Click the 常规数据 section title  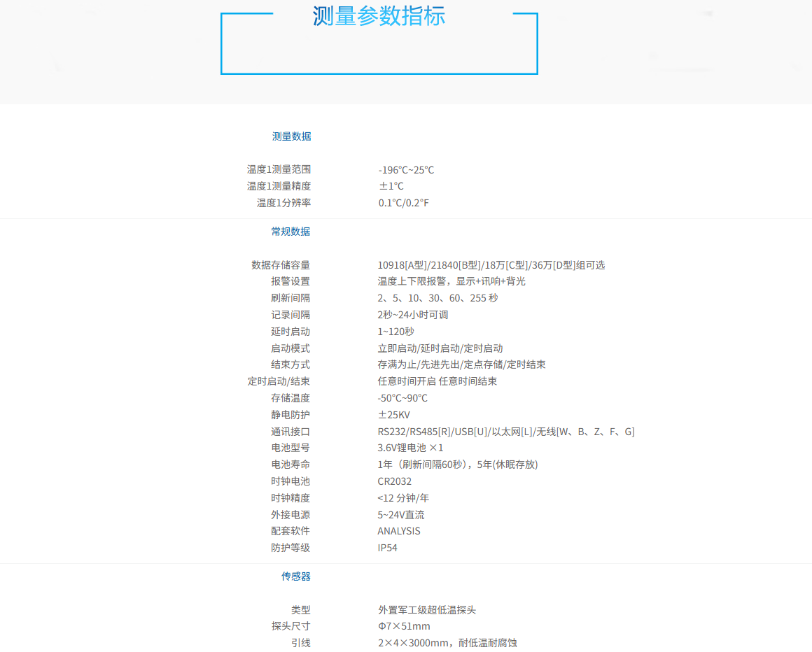pyautogui.click(x=290, y=232)
